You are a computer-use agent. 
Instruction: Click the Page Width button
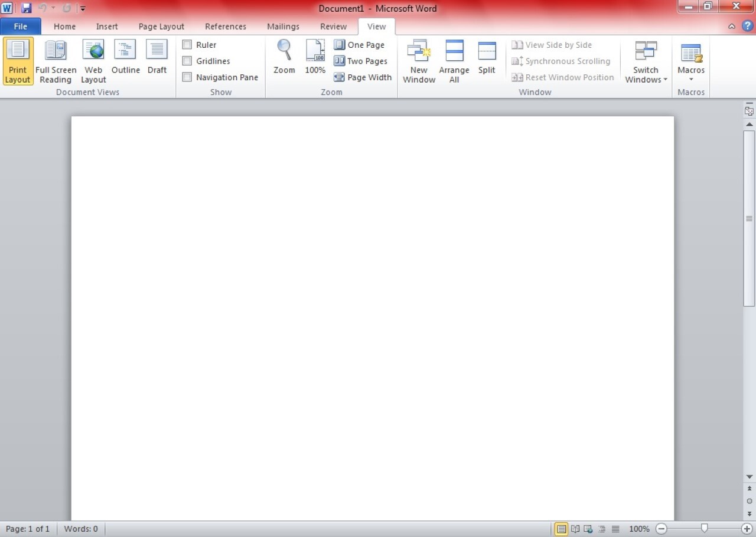click(363, 77)
